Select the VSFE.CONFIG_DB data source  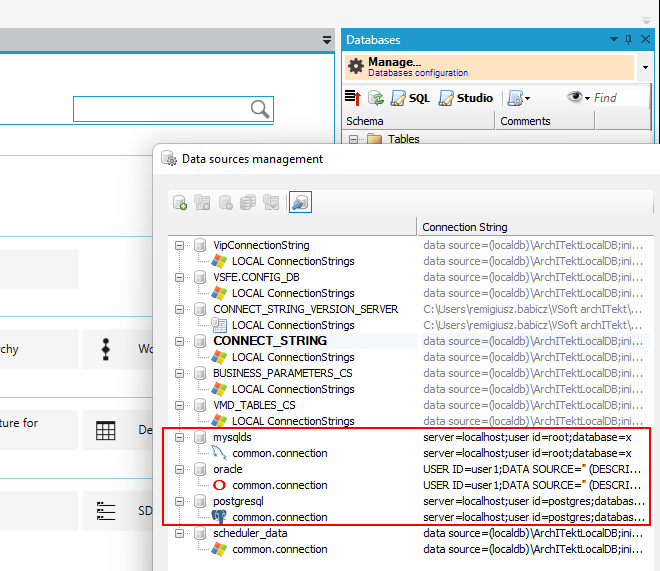tap(256, 277)
